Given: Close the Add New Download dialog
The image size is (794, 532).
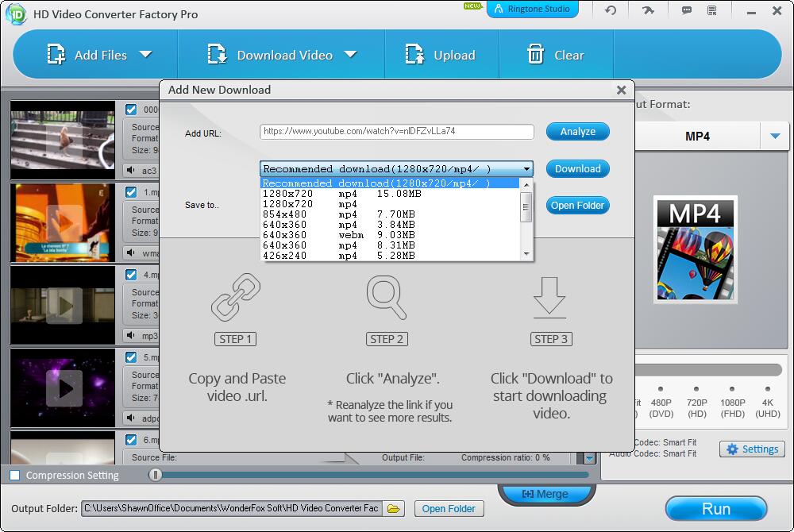Looking at the screenshot, I should 622,91.
